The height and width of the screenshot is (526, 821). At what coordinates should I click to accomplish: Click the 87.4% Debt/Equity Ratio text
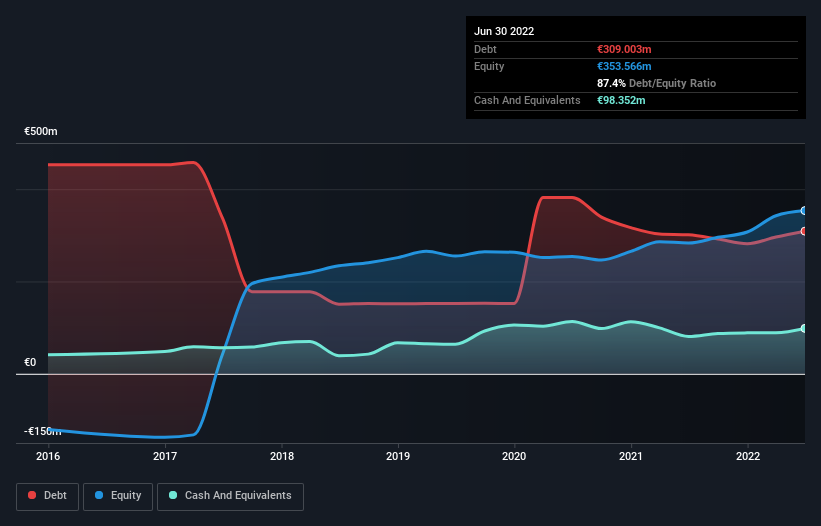pyautogui.click(x=657, y=83)
